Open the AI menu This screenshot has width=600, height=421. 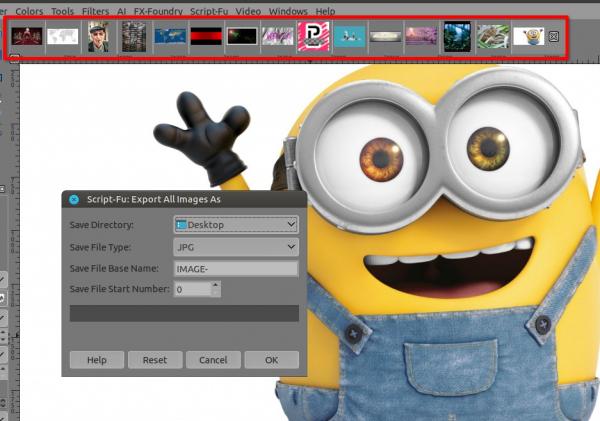[121, 11]
